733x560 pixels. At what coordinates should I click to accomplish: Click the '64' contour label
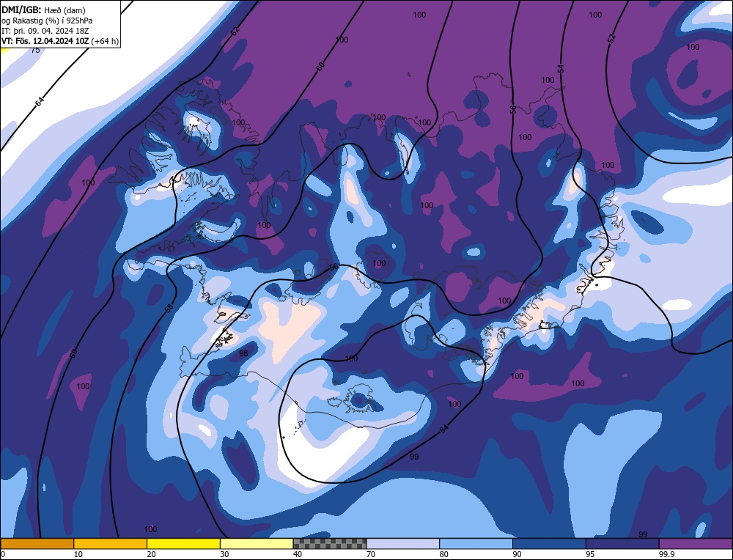click(40, 101)
